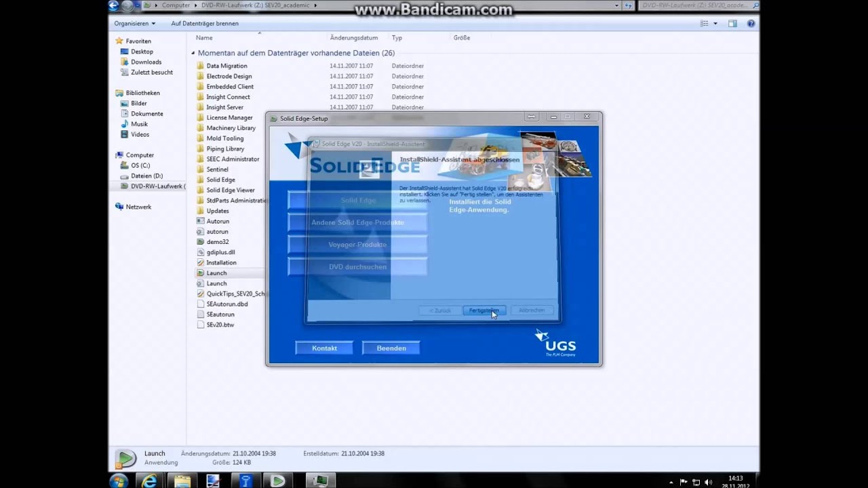Open Internet Explorer from the taskbar

point(149,481)
